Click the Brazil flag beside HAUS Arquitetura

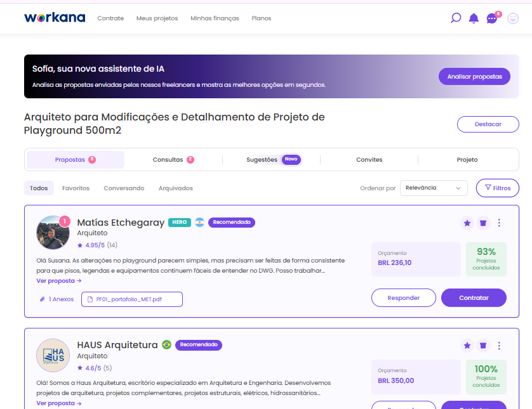(x=166, y=344)
